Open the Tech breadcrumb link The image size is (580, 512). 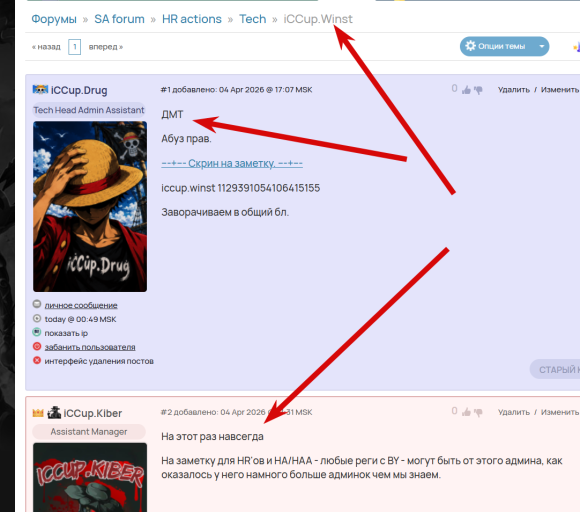click(252, 19)
